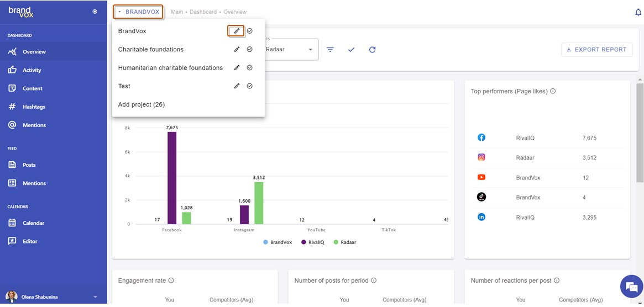Click Instagram icon in top performers

(481, 157)
